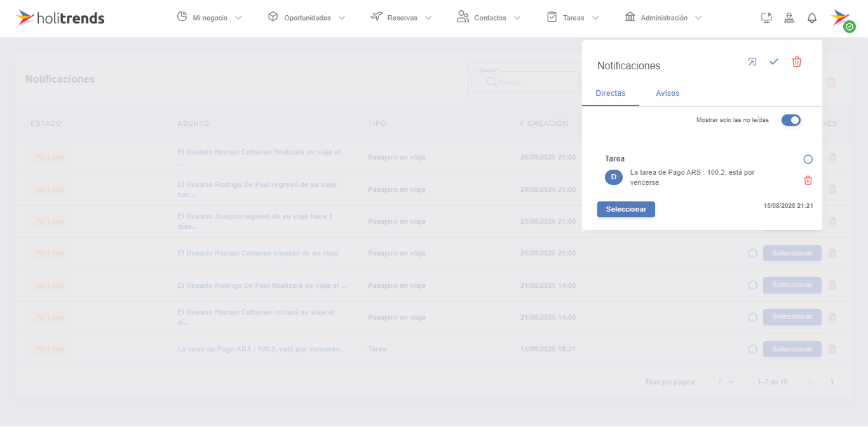868x427 pixels.
Task: Delete the Pago ARS task notification
Action: point(808,180)
